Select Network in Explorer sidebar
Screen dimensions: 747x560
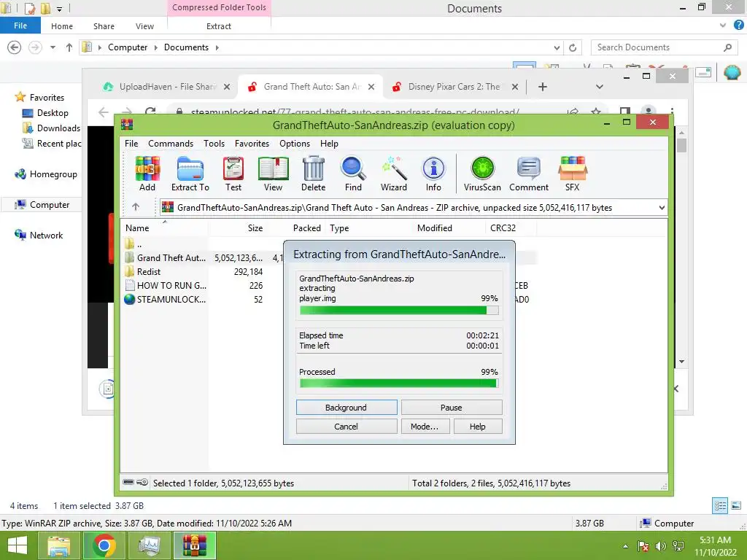click(x=39, y=236)
